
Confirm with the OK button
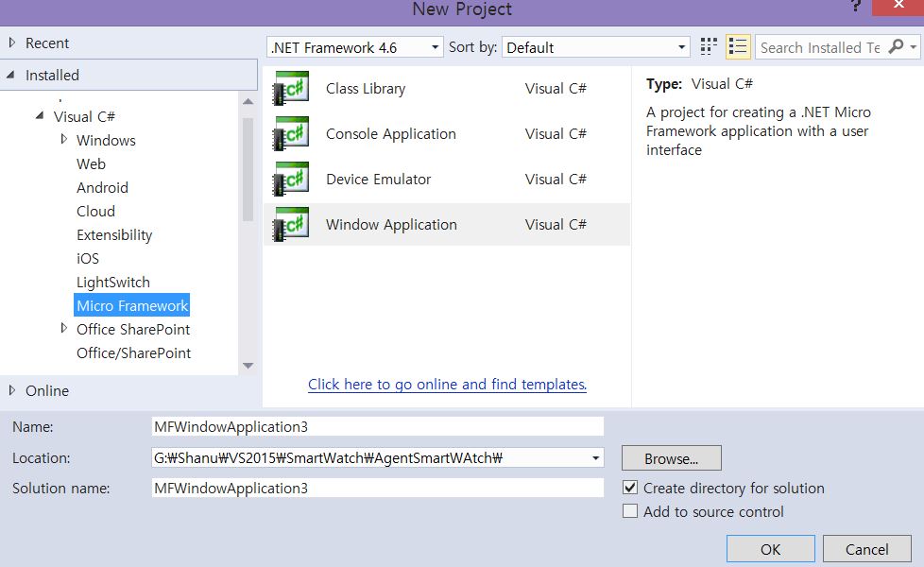[770, 549]
